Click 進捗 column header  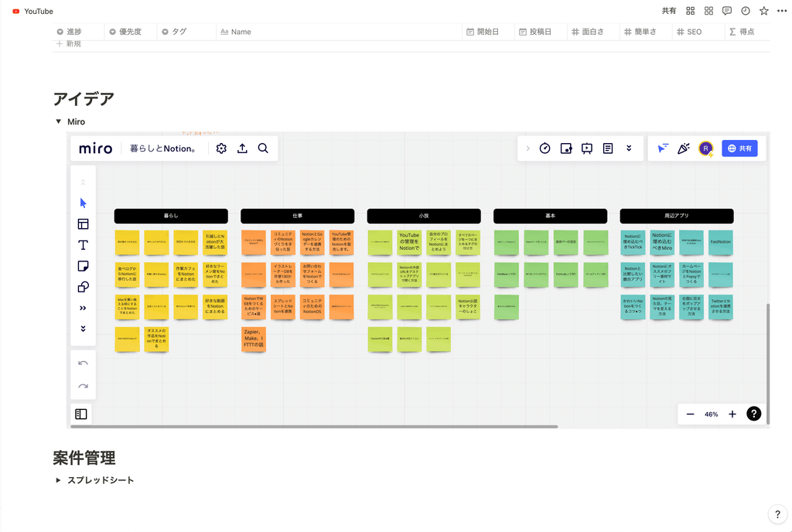tap(78, 32)
